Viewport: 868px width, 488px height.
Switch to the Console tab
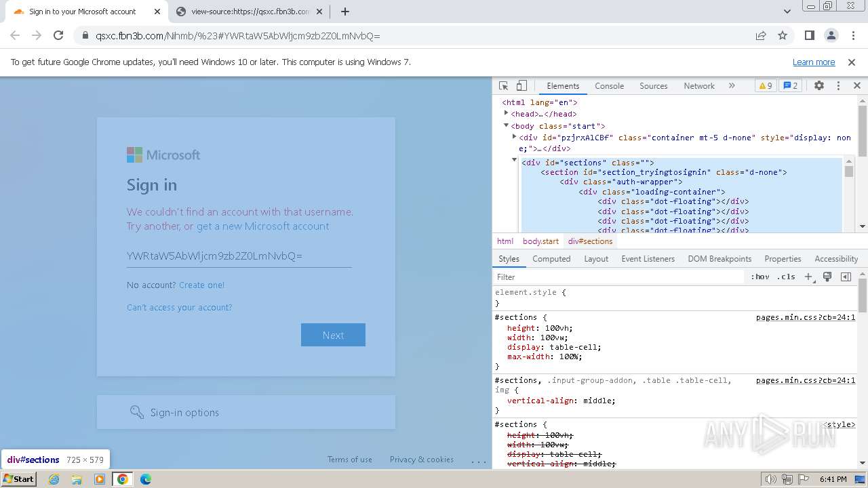click(609, 86)
